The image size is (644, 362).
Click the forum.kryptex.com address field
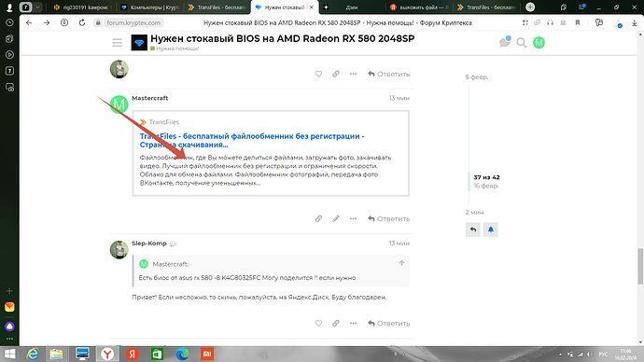pyautogui.click(x=133, y=22)
